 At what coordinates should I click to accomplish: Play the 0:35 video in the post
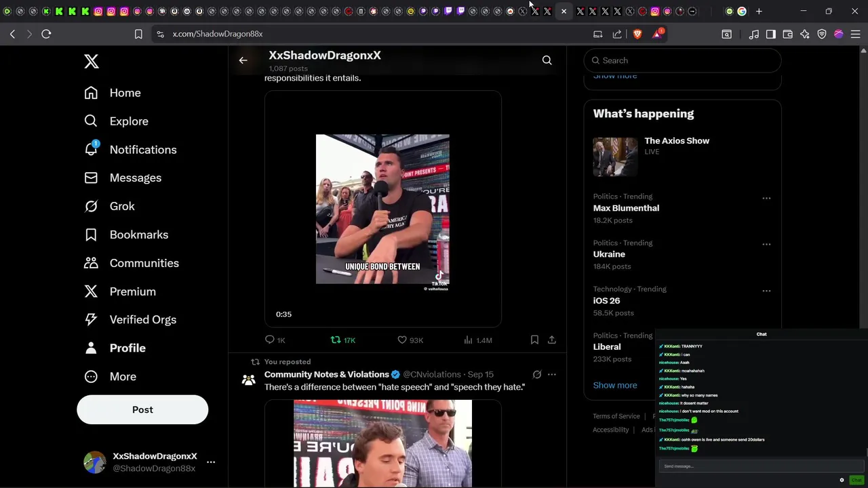(x=382, y=209)
